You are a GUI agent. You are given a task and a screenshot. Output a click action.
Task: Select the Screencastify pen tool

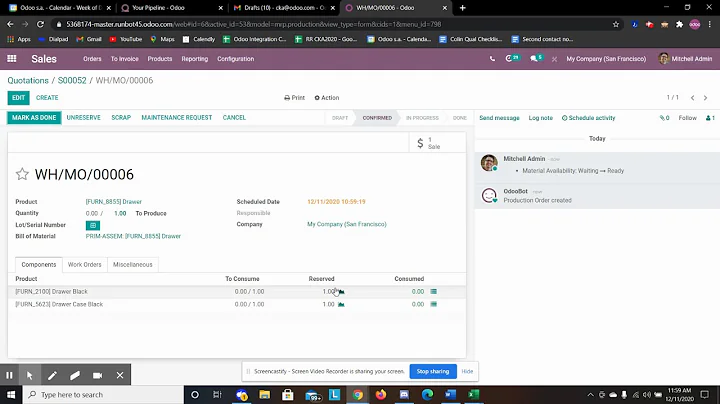pos(52,375)
